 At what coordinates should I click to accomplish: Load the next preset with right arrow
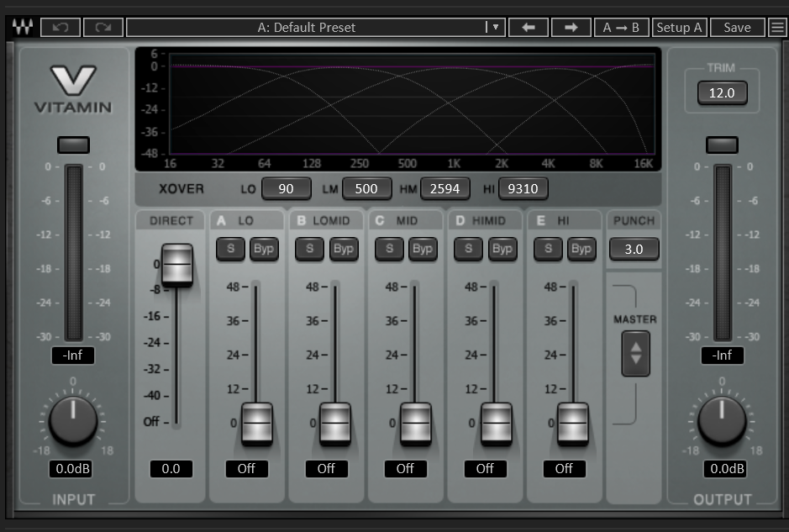pyautogui.click(x=571, y=27)
